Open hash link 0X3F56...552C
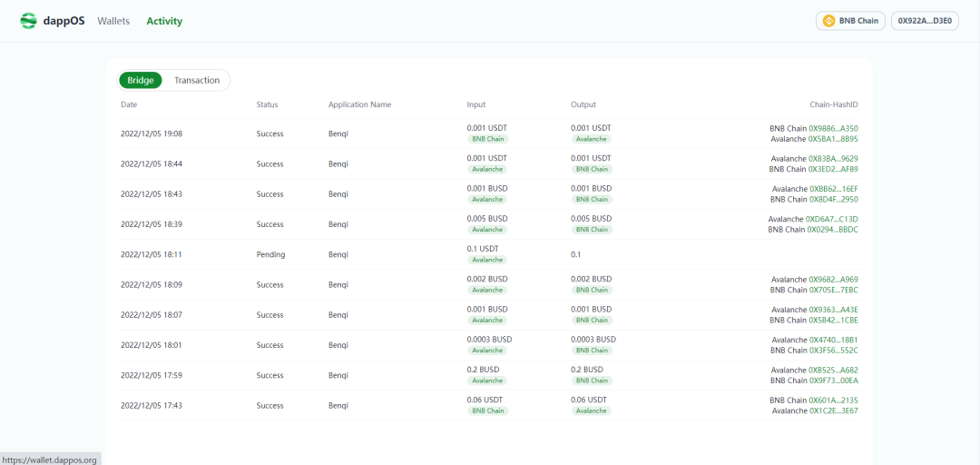980x465 pixels. point(833,351)
